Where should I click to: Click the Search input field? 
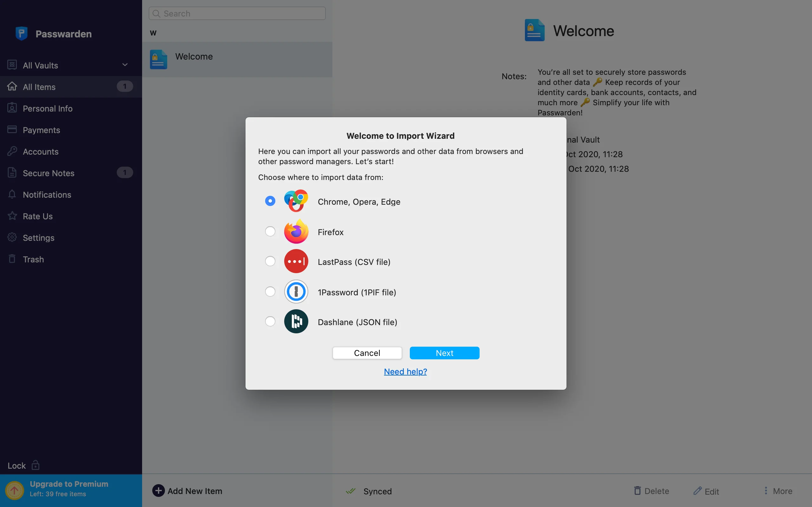(x=242, y=13)
